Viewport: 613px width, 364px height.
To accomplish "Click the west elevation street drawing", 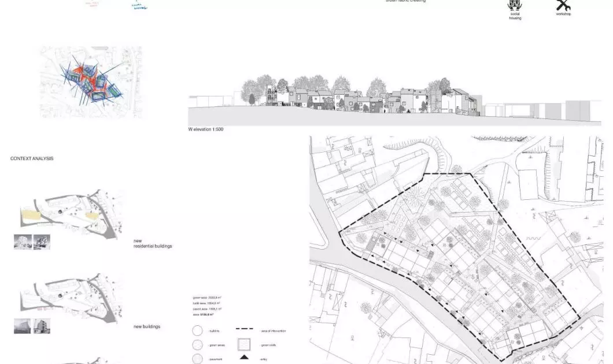I will (x=395, y=100).
